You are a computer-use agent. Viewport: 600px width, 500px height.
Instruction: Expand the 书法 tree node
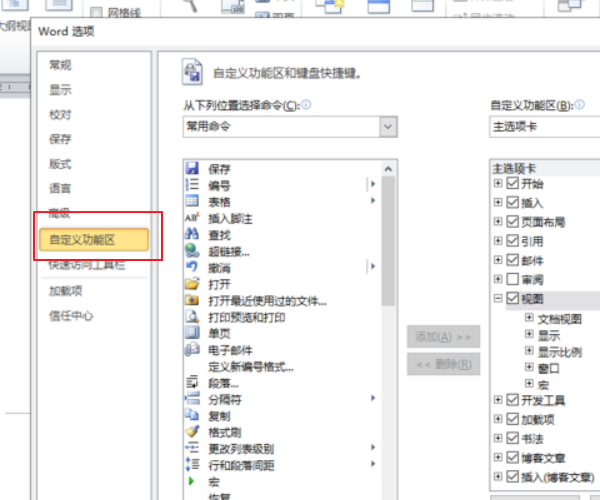[498, 438]
